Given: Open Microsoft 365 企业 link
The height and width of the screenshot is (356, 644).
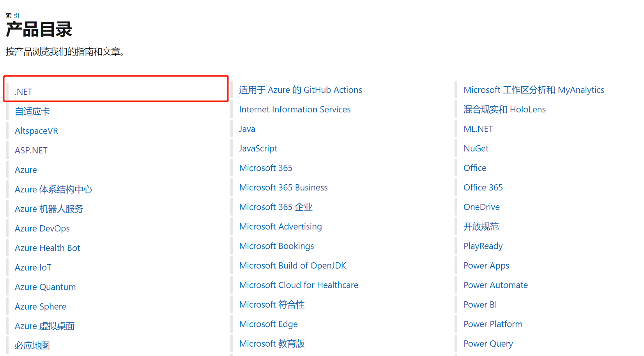Looking at the screenshot, I should [276, 207].
